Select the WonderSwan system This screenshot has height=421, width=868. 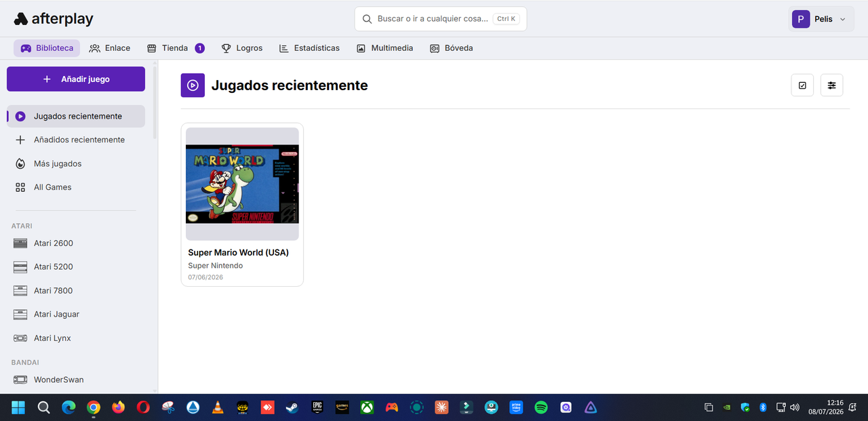pos(76,380)
